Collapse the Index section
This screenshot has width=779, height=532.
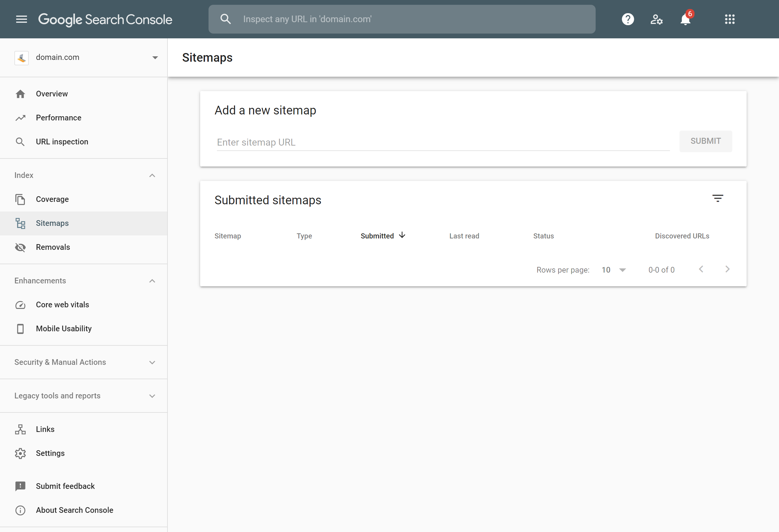[x=153, y=175]
